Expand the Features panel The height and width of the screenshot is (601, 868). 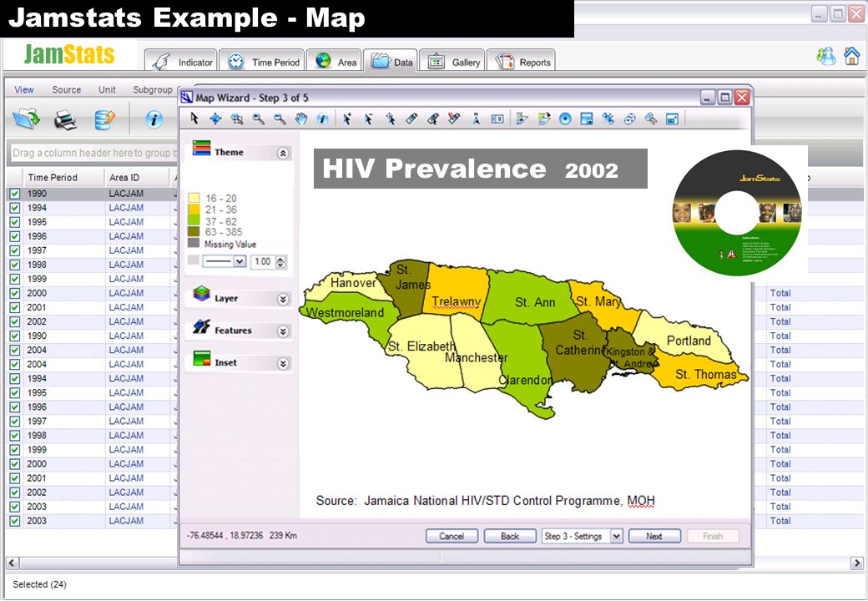pyautogui.click(x=283, y=331)
